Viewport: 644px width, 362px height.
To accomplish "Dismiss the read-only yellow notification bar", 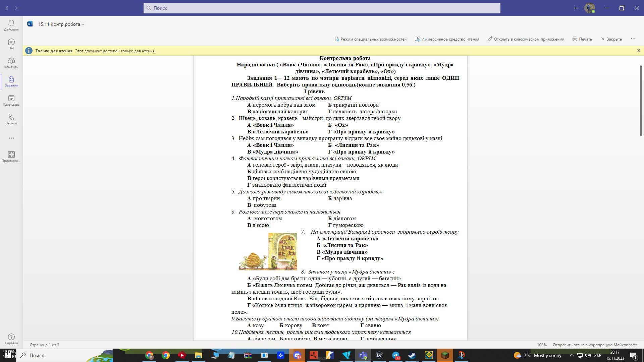I will [x=639, y=51].
